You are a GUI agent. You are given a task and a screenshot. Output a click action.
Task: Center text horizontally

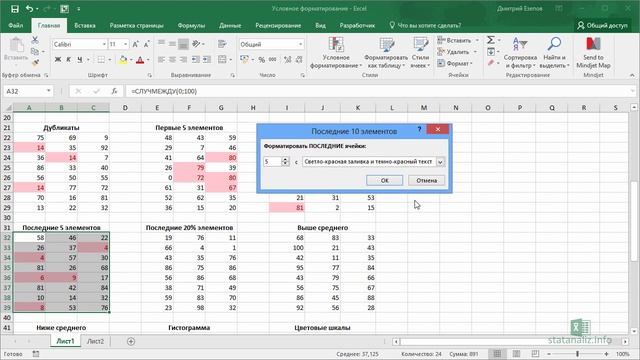(x=173, y=60)
